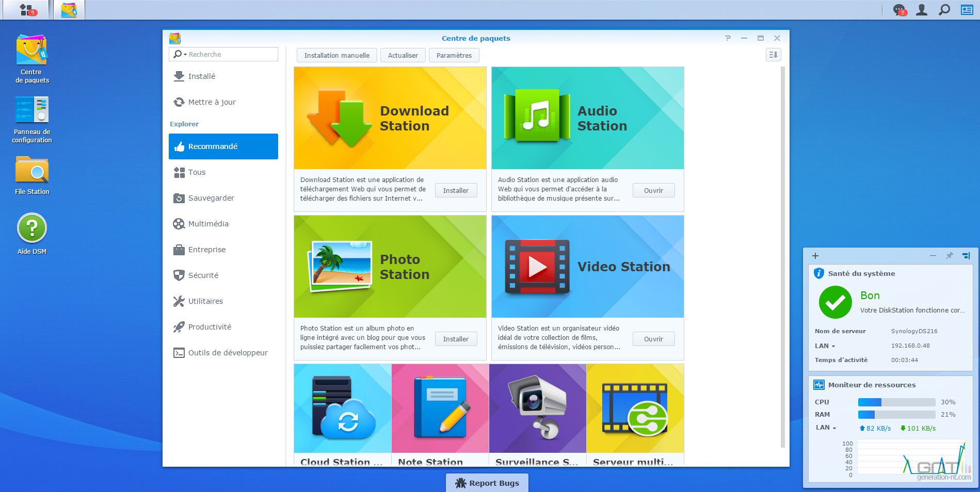Open Aide DSM help desktop icon
Viewport: 980px width, 492px height.
pyautogui.click(x=32, y=234)
